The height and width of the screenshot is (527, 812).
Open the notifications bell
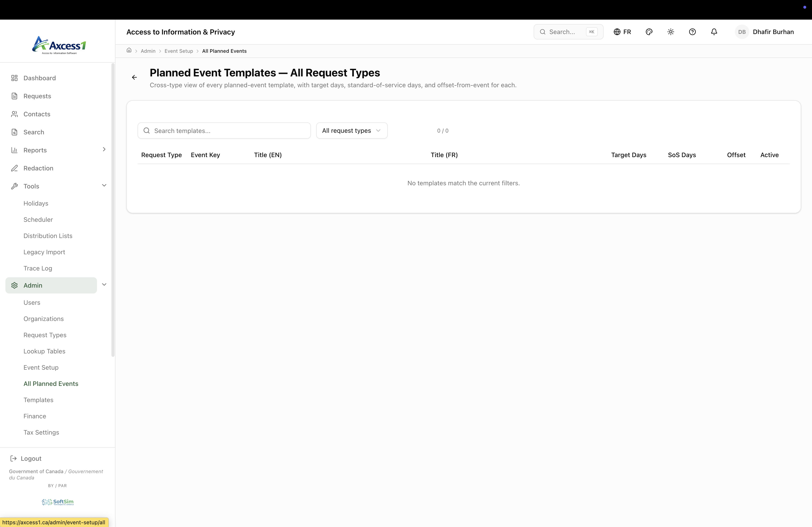tap(714, 32)
